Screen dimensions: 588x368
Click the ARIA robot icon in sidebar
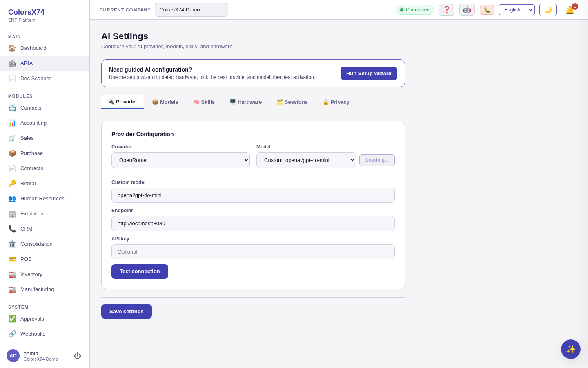(x=12, y=63)
